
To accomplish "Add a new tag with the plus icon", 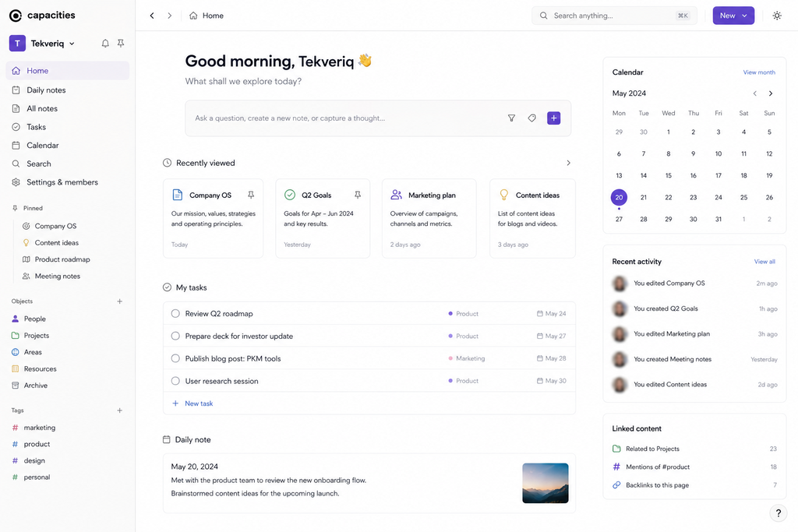I will [x=119, y=410].
